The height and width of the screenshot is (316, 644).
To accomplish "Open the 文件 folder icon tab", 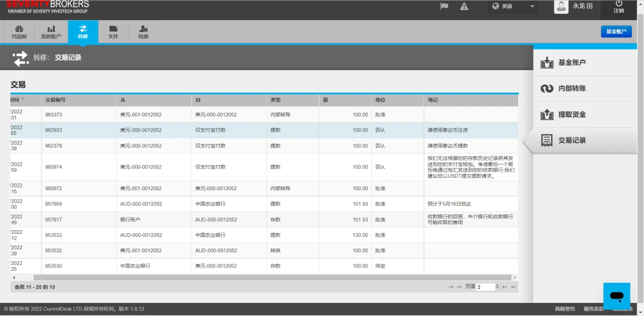I will (x=113, y=32).
